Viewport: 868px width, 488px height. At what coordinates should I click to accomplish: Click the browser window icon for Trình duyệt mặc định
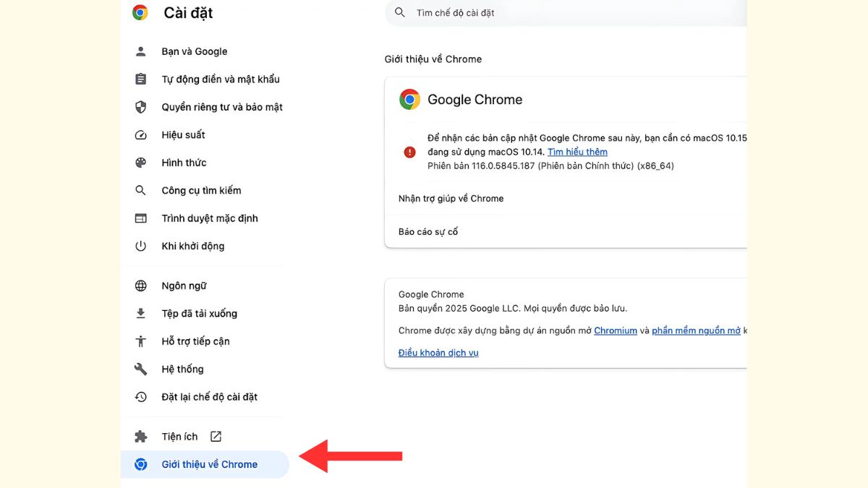(x=140, y=218)
